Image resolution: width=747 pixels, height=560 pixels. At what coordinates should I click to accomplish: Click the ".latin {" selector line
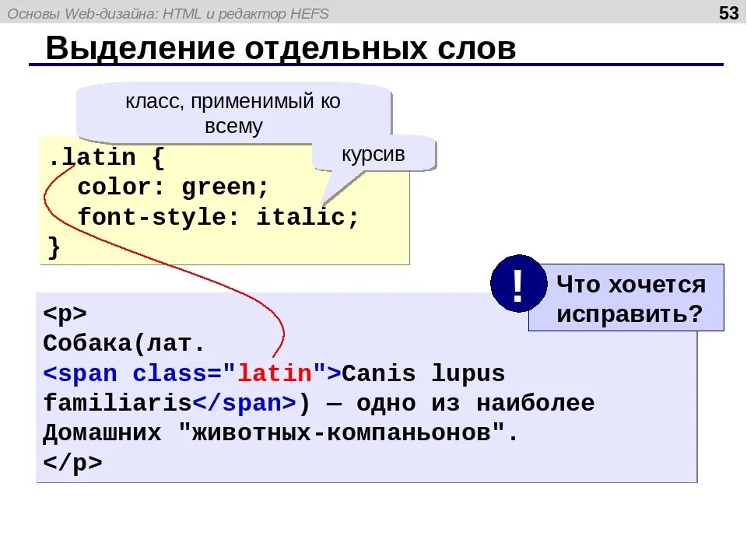pos(107,157)
